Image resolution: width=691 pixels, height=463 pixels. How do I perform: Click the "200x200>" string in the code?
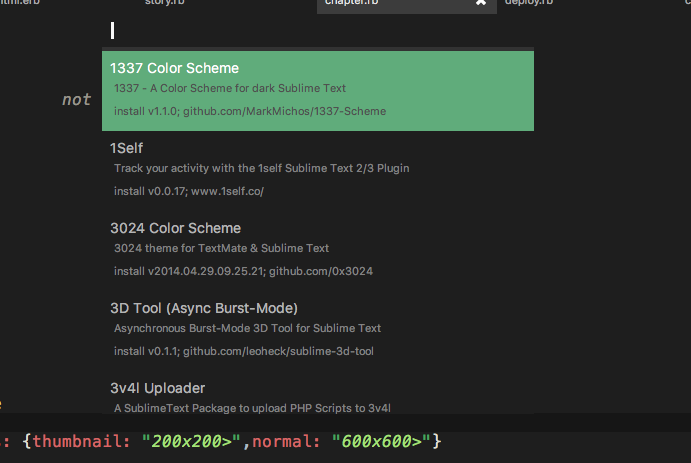click(191, 441)
